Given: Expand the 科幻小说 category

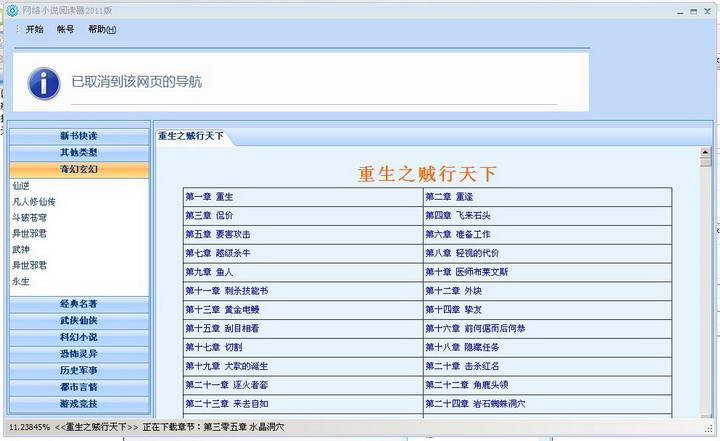Looking at the screenshot, I should click(79, 337).
